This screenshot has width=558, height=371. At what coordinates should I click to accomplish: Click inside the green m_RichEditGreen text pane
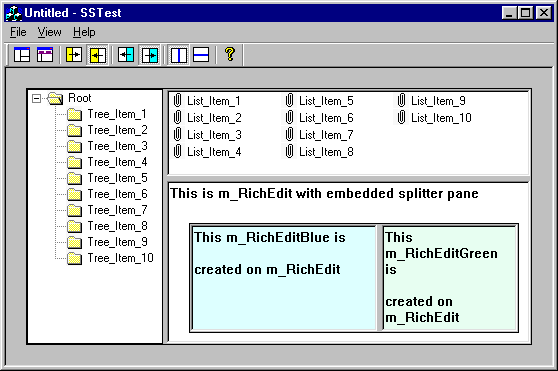point(450,278)
